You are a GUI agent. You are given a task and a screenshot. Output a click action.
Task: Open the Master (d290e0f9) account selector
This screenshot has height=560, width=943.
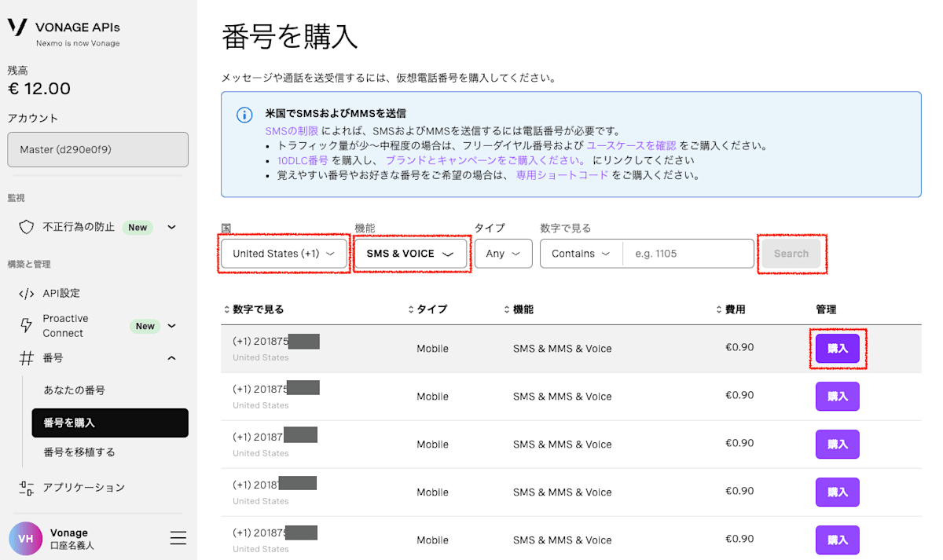tap(98, 149)
